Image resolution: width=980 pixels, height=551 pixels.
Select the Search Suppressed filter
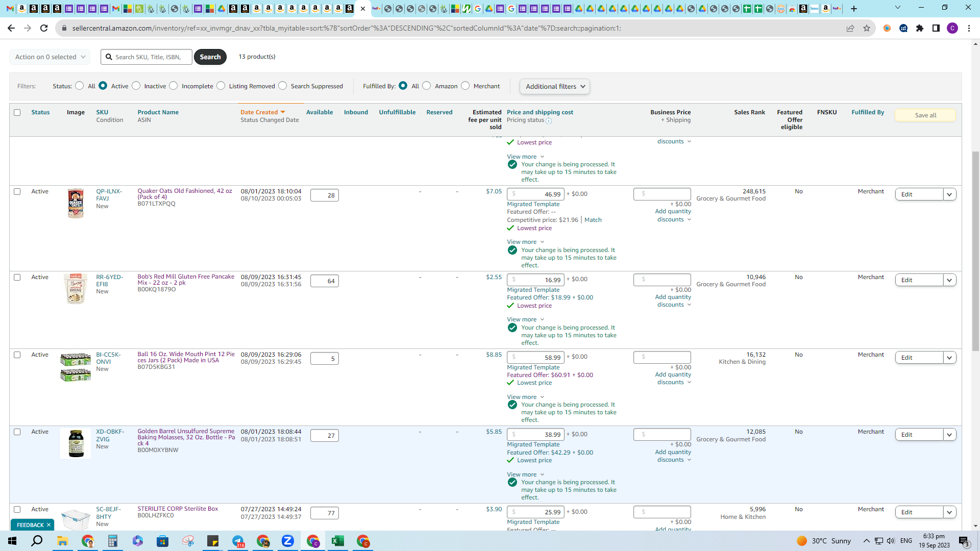283,86
